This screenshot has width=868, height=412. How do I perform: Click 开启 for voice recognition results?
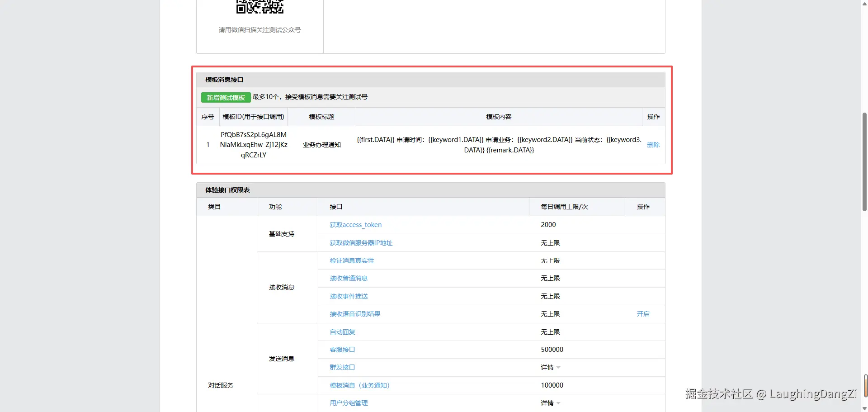coord(643,314)
